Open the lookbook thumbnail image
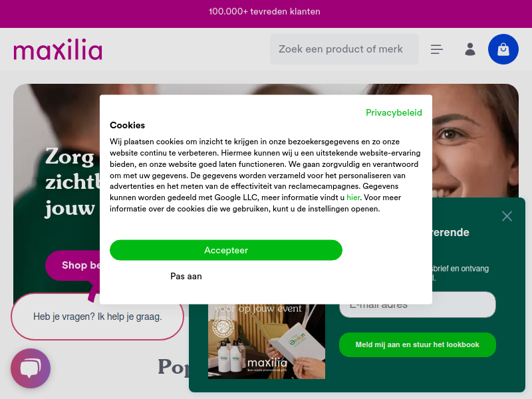The image size is (532, 399). pos(267,341)
